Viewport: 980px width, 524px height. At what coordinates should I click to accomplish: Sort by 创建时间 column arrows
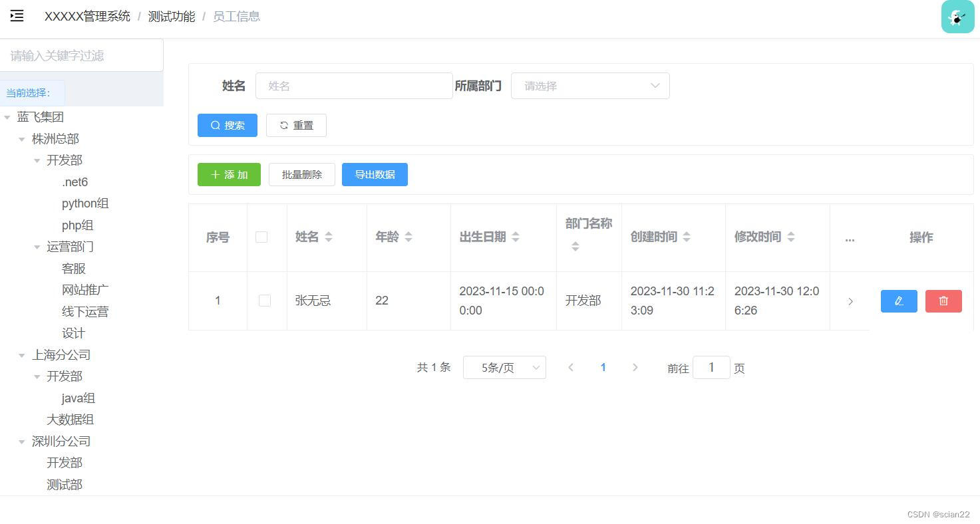pyautogui.click(x=687, y=237)
